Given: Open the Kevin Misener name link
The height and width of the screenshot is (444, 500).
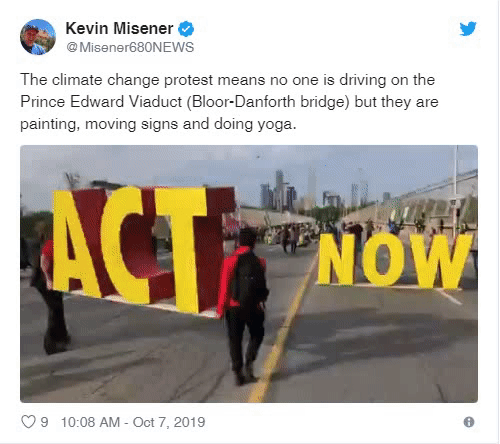Looking at the screenshot, I should 119,28.
